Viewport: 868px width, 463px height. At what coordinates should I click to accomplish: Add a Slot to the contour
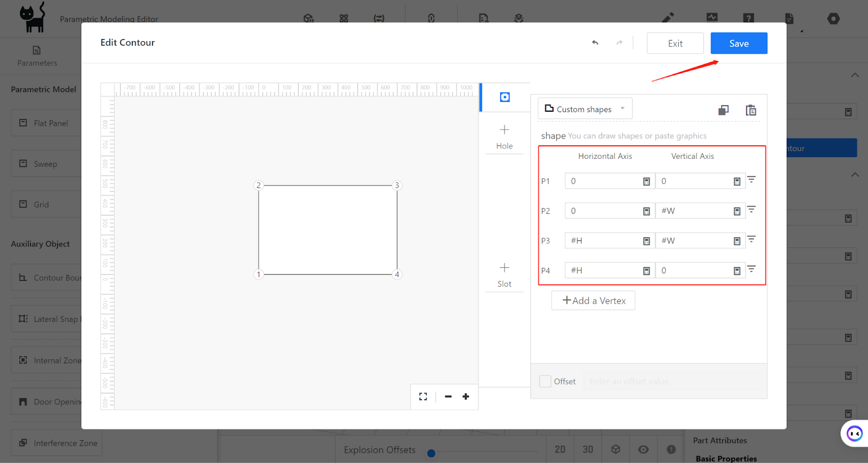pyautogui.click(x=505, y=275)
